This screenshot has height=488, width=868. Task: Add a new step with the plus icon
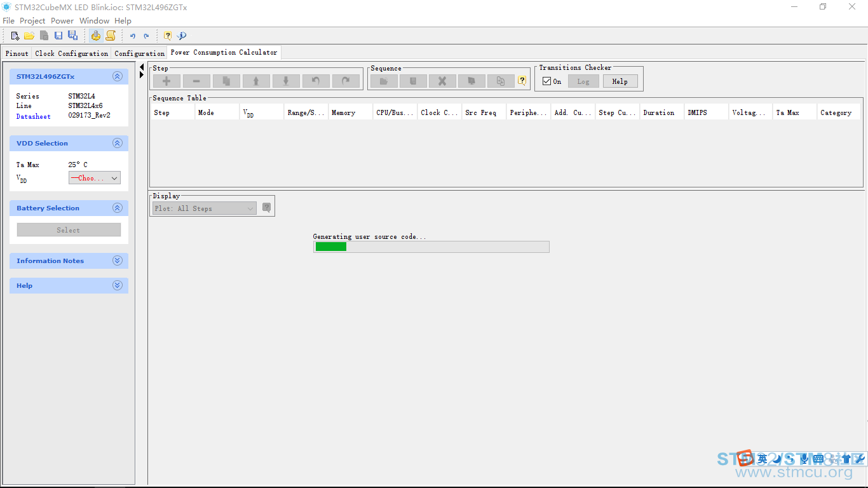pos(166,81)
